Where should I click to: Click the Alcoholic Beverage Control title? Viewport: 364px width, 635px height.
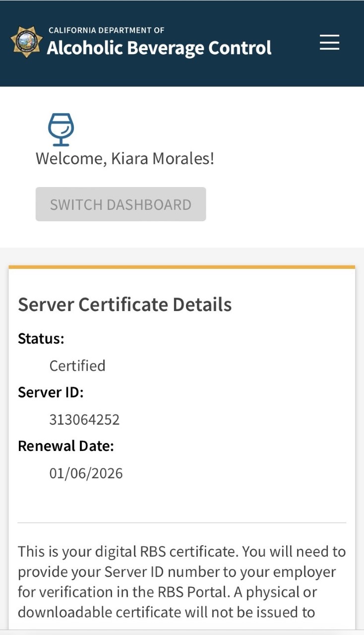point(159,49)
